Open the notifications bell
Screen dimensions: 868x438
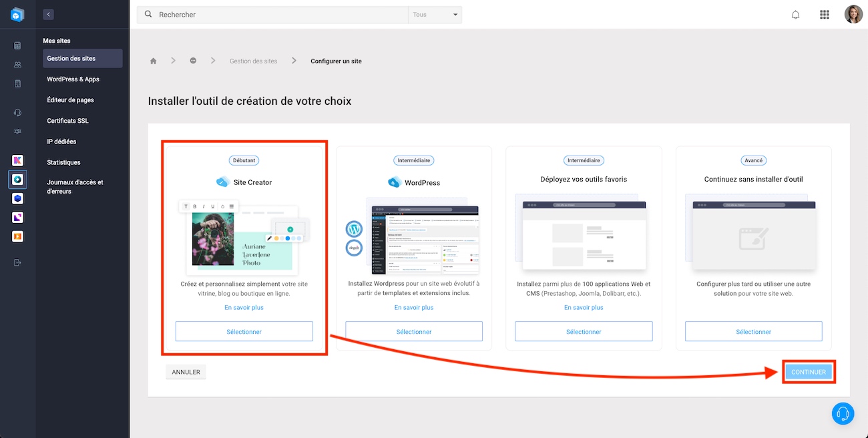coord(795,15)
